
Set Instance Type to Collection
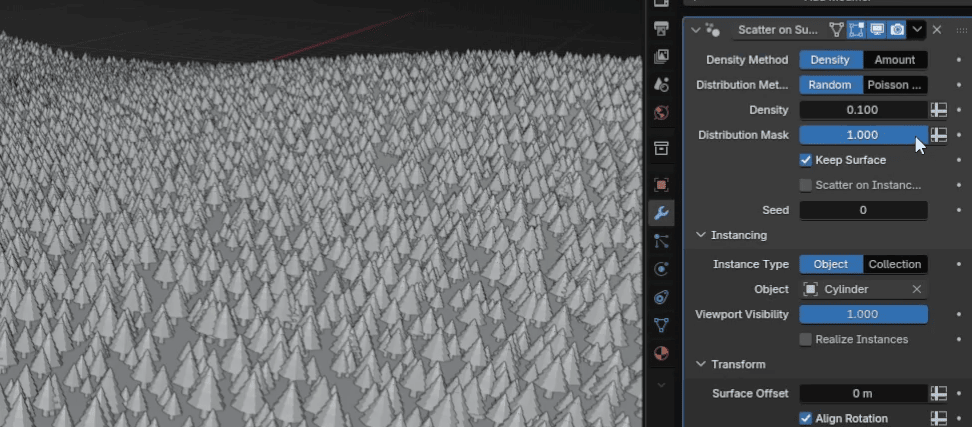(894, 264)
